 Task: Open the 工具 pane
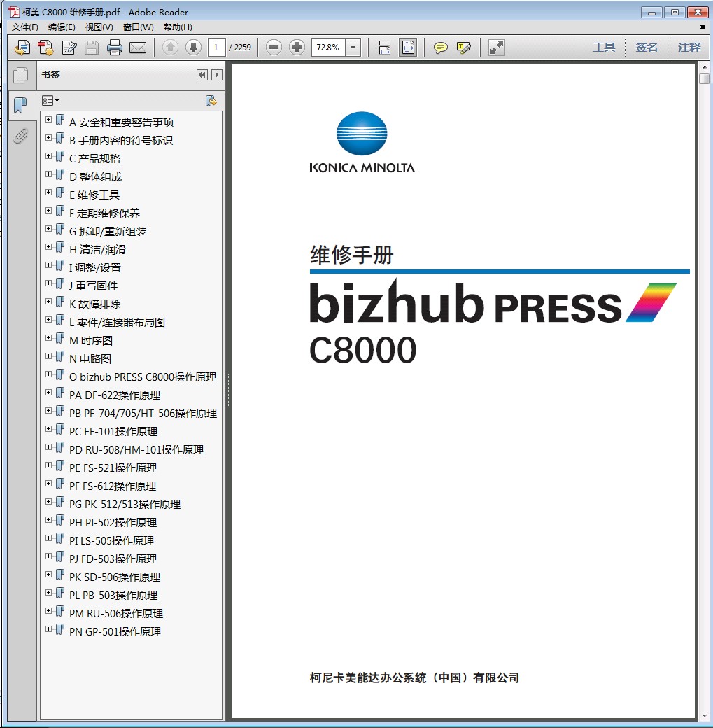[x=604, y=48]
